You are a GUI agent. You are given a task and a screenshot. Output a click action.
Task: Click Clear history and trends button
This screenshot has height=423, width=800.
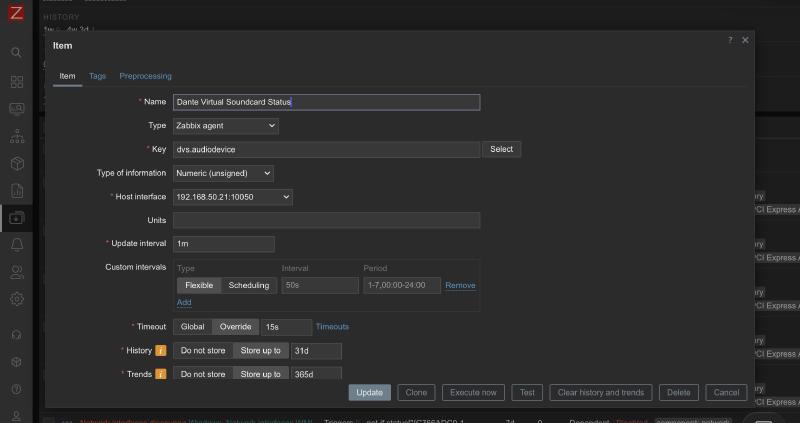point(601,392)
